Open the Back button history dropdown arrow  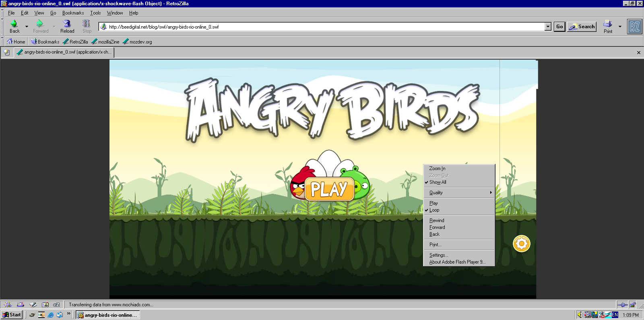point(27,27)
